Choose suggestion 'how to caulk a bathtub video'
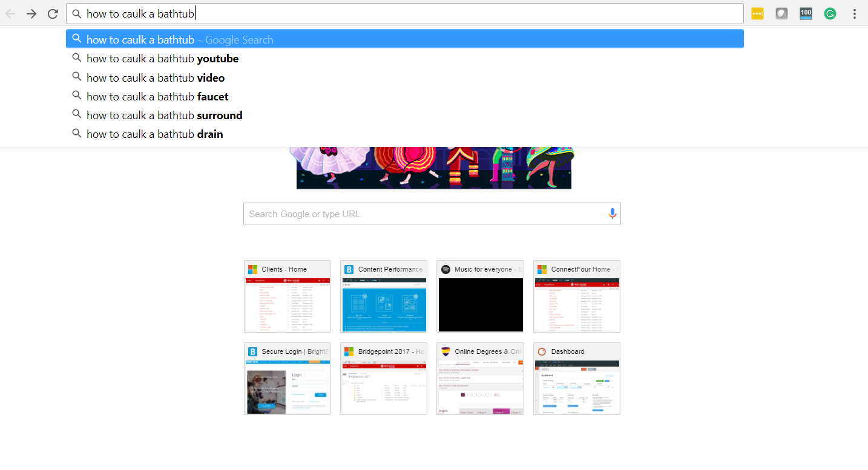This screenshot has height=470, width=868. (x=404, y=77)
